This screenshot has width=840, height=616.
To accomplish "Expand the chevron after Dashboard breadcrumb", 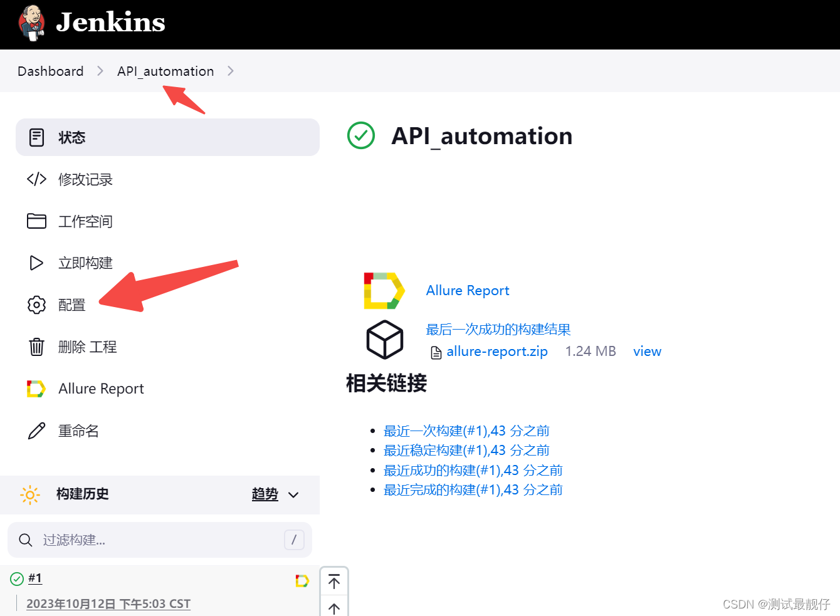I will coord(100,71).
